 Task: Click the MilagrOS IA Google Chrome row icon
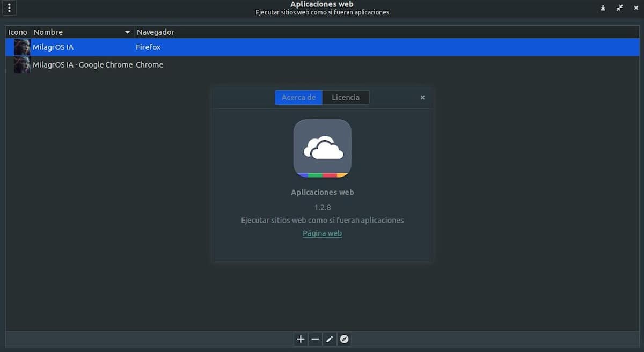21,64
